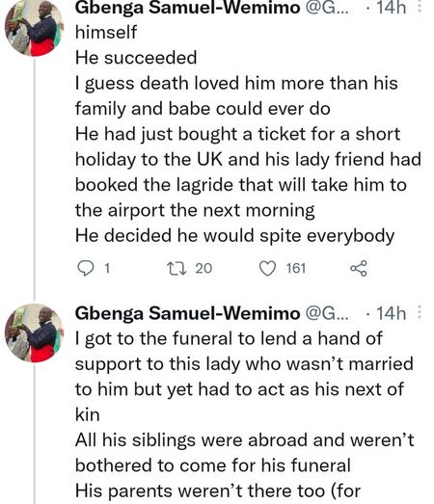Open the top tweet's profile avatar

34,27
